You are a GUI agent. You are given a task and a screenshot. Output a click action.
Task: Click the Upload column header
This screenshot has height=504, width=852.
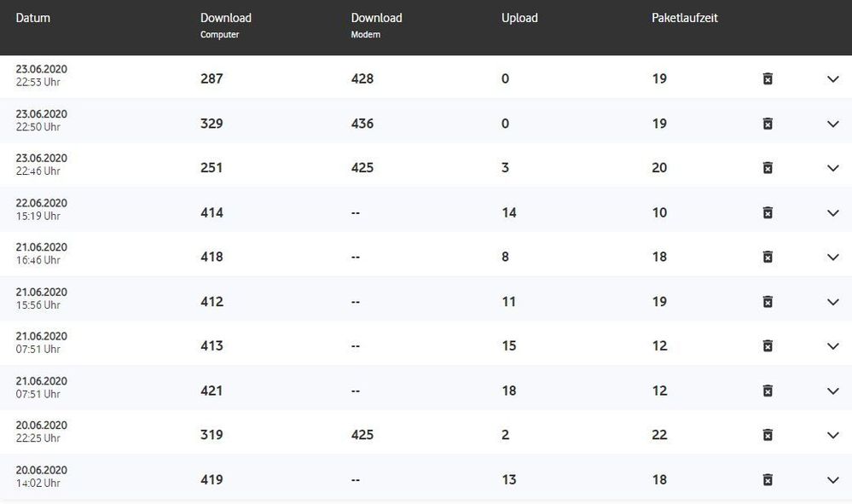[519, 18]
